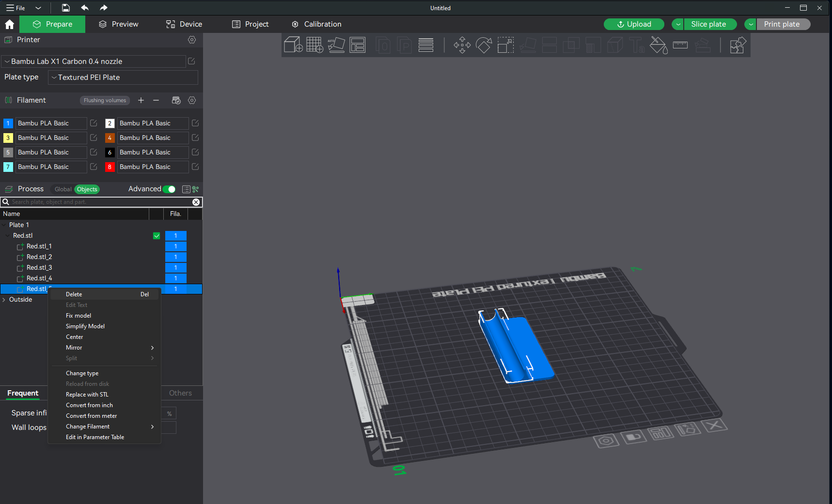Click the Print plate button
The image size is (832, 504).
coord(783,24)
